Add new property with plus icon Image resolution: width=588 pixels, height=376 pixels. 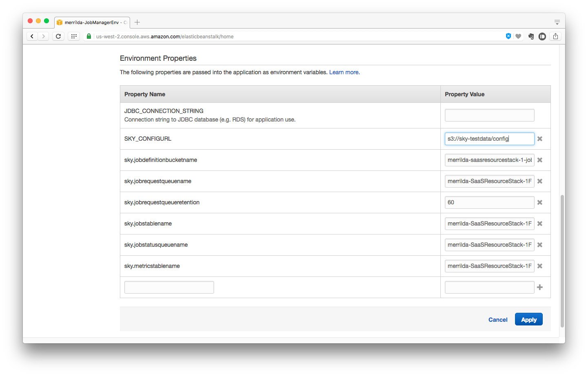point(540,287)
